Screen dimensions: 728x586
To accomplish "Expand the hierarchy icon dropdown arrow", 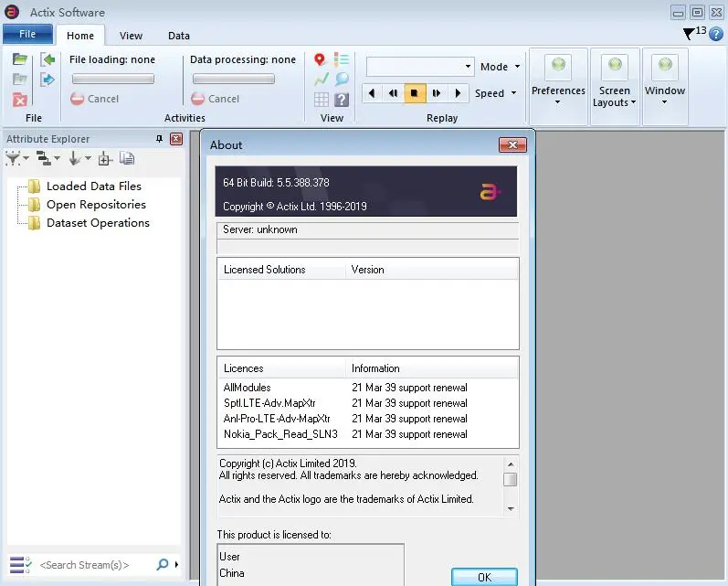I will [57, 158].
